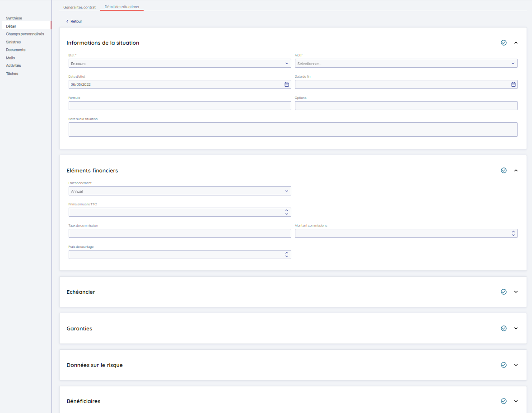532x413 pixels.
Task: Open the calendar picker for Date de fin
Action: (513, 84)
